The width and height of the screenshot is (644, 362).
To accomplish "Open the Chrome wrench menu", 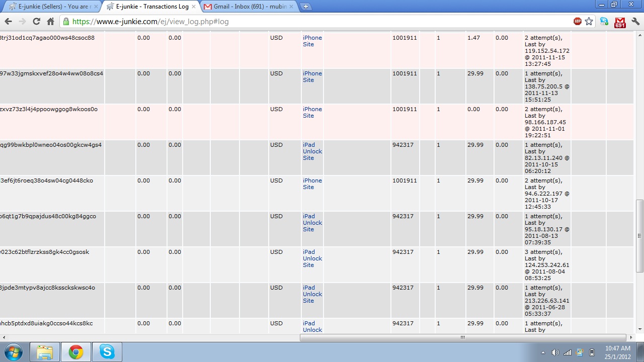I will 635,22.
